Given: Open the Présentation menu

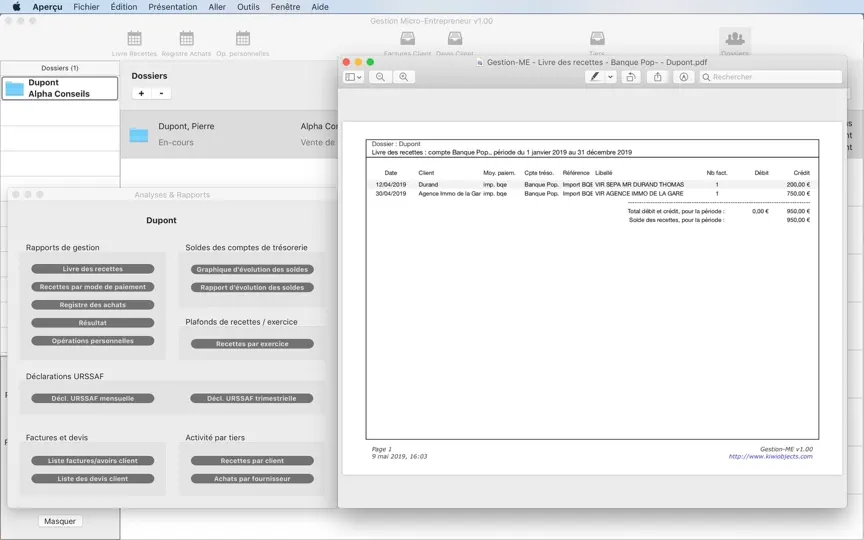Looking at the screenshot, I should pos(172,7).
